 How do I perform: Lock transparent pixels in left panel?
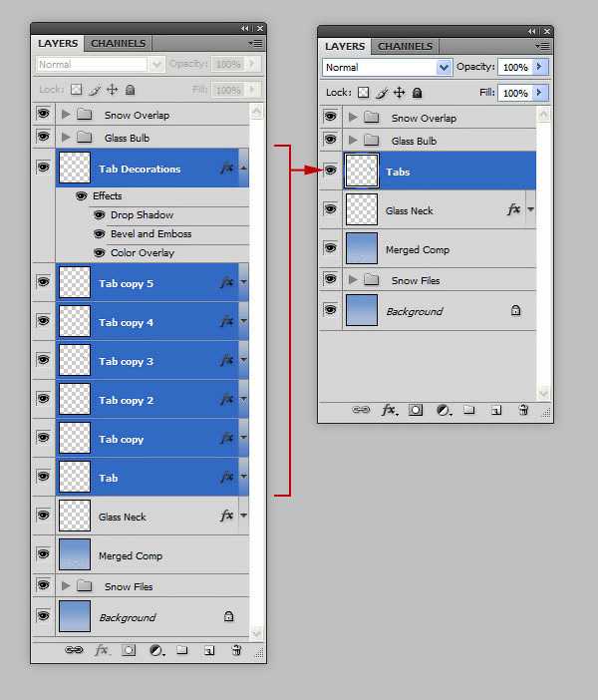pyautogui.click(x=77, y=90)
